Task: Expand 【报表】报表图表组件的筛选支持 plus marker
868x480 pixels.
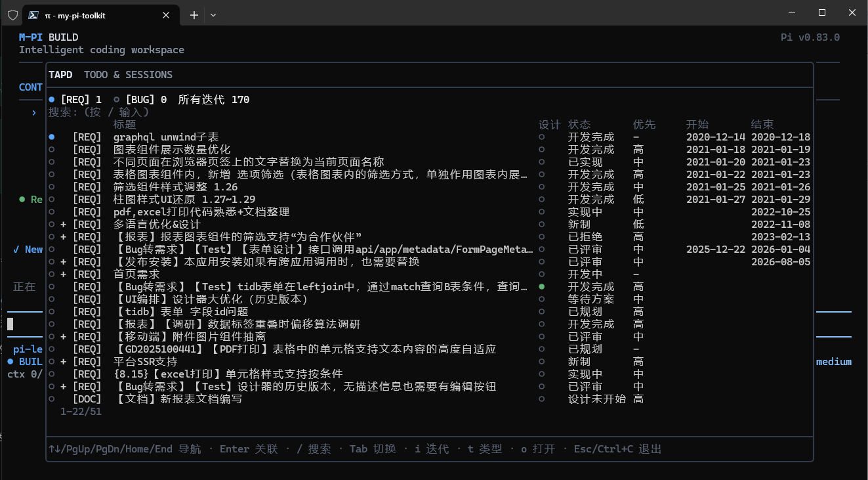Action: [x=64, y=237]
